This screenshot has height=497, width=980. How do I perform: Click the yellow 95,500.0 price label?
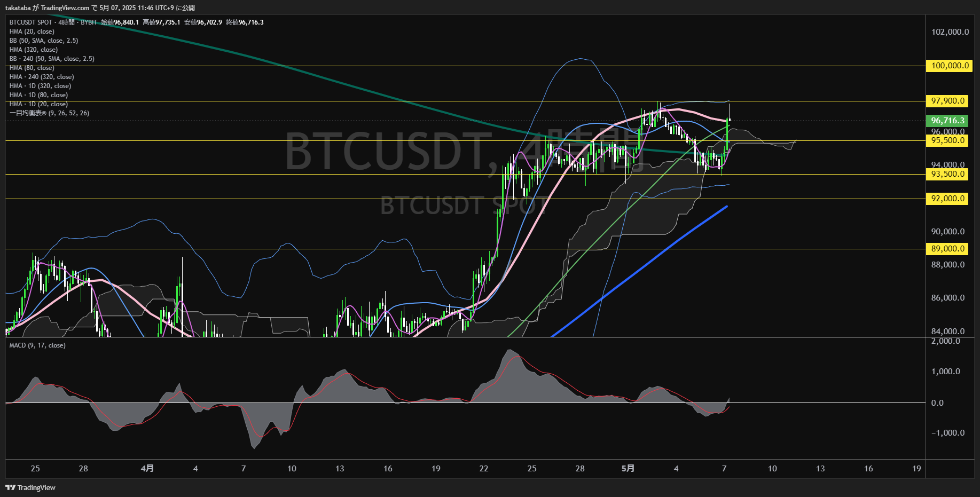point(947,140)
